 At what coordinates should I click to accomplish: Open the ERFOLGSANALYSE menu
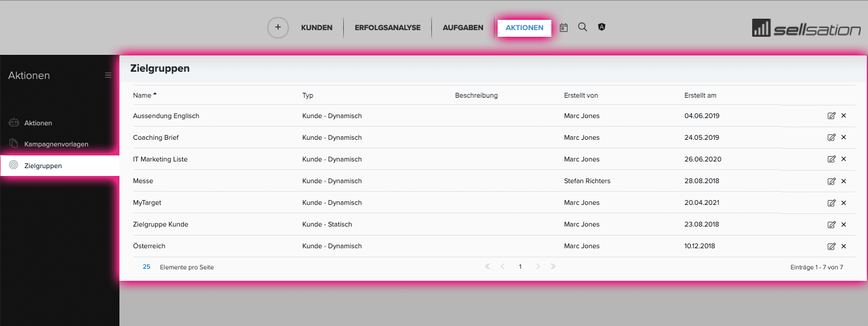(387, 28)
